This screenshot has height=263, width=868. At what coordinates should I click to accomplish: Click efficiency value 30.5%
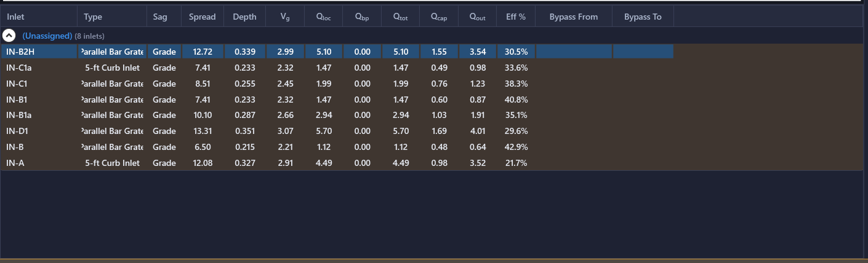click(x=516, y=52)
